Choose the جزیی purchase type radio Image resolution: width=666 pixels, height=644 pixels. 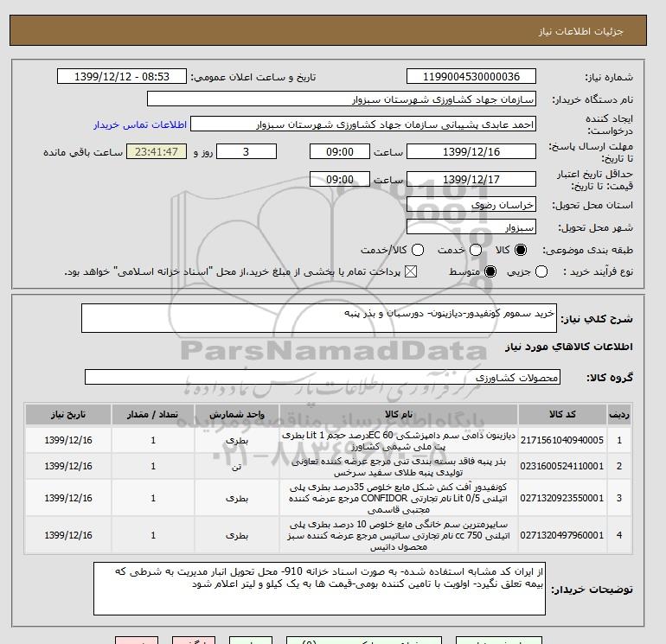(541, 271)
